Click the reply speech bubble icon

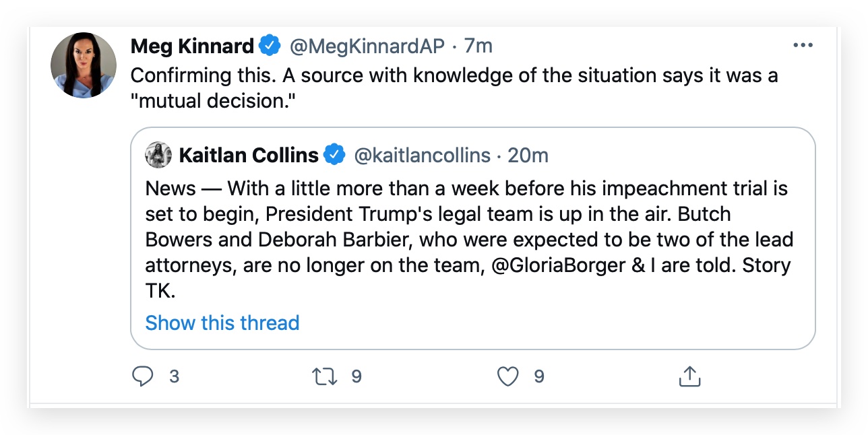tap(142, 376)
